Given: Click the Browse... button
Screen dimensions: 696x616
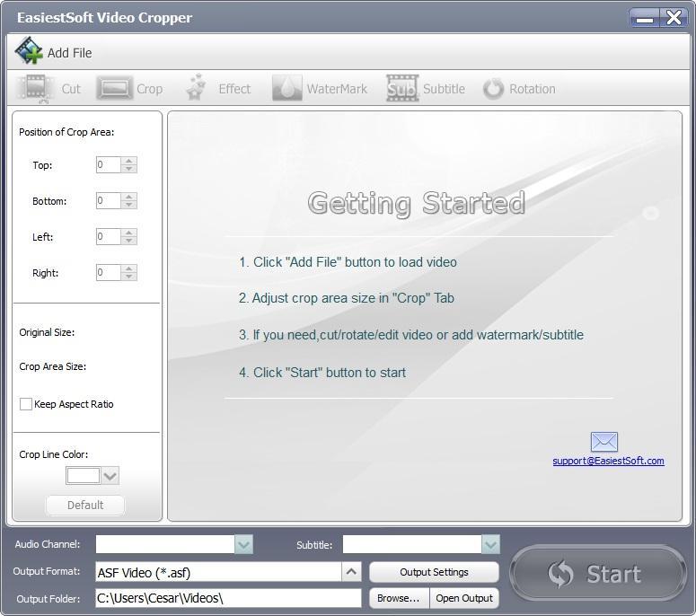Looking at the screenshot, I should tap(399, 598).
